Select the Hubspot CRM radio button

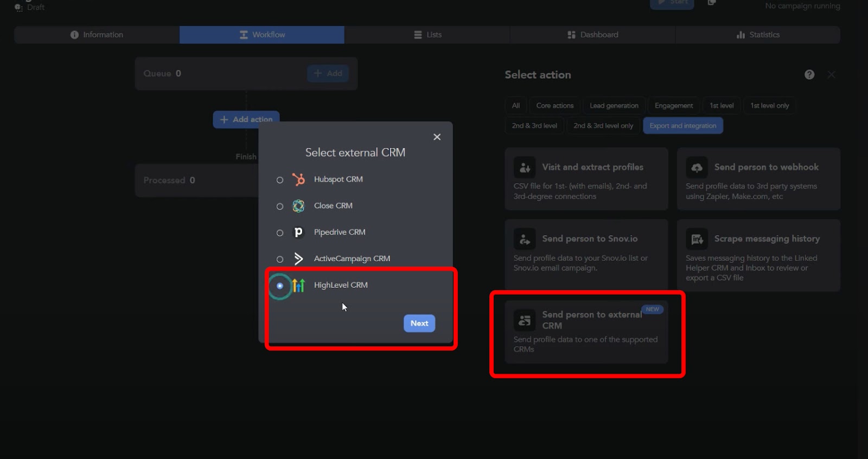(x=280, y=180)
